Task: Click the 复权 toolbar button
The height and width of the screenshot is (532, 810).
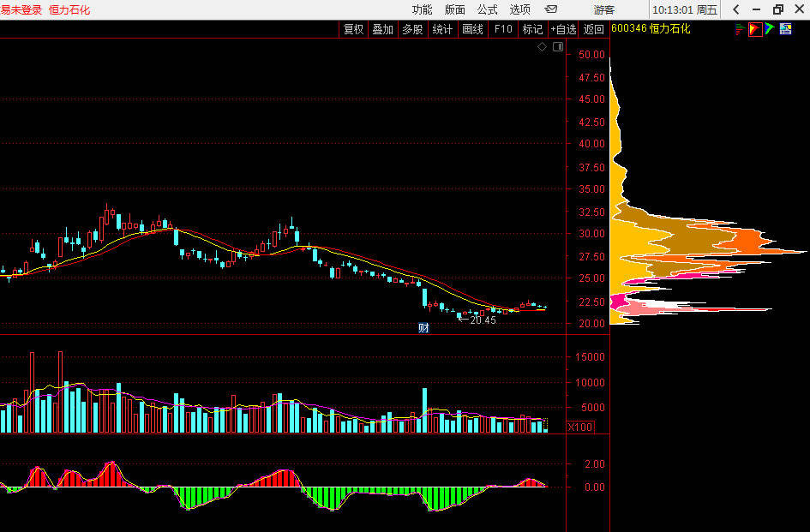Action: 353,29
